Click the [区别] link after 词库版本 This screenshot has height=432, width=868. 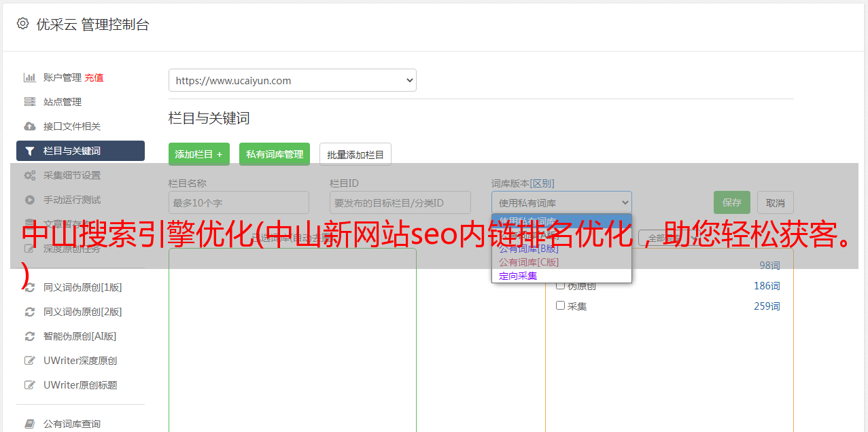[x=543, y=183]
